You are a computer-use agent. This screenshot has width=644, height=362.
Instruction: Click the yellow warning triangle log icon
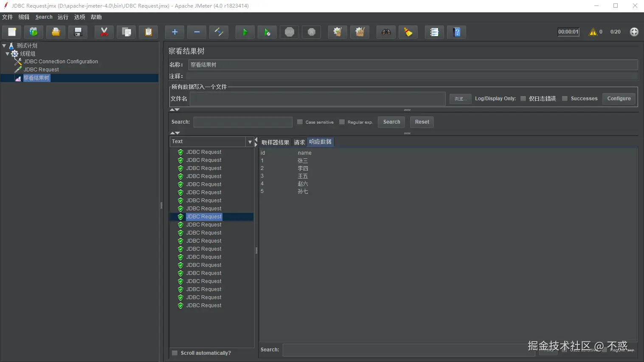click(x=593, y=32)
